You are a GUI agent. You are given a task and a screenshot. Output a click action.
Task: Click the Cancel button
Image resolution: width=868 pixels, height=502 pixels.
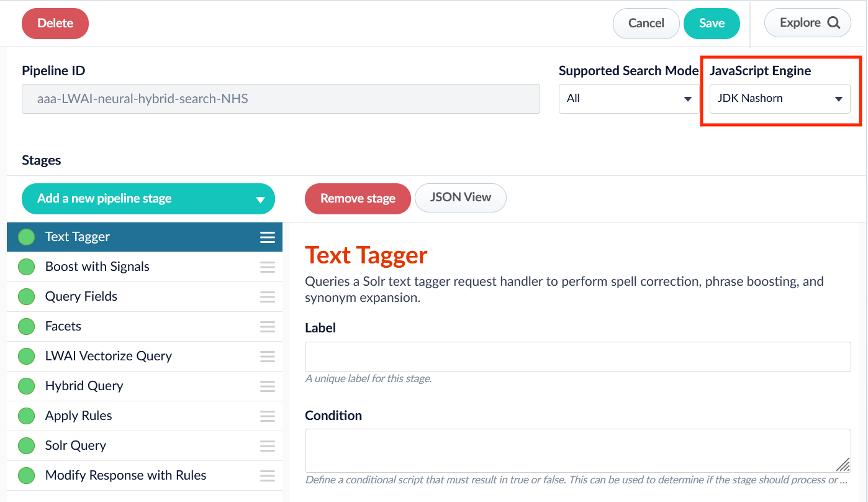pos(646,24)
